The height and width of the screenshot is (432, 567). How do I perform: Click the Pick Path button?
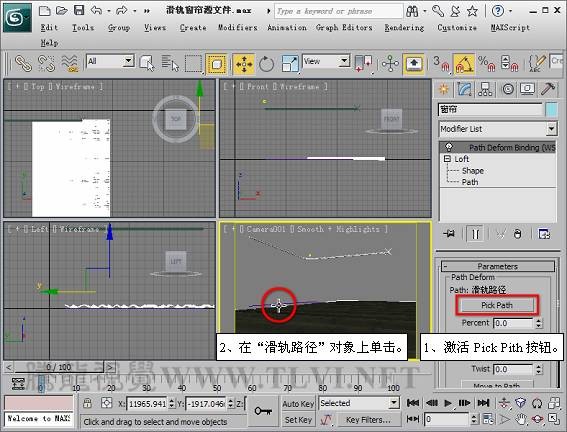(x=497, y=305)
